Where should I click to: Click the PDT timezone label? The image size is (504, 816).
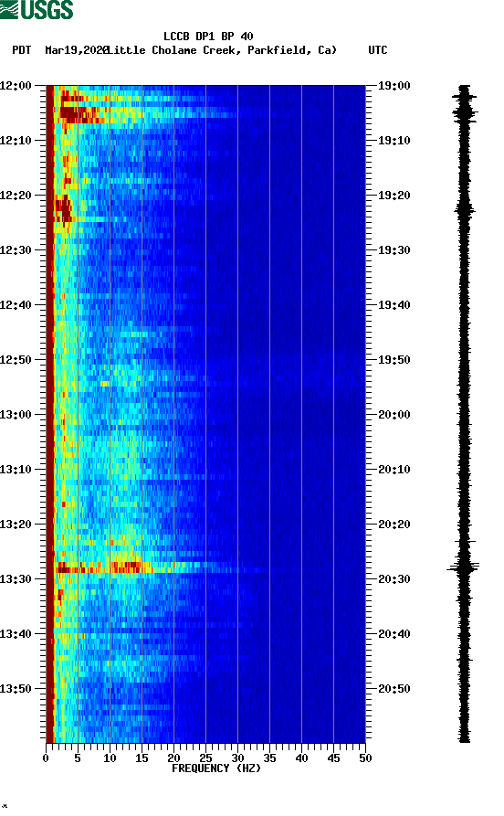(x=21, y=50)
